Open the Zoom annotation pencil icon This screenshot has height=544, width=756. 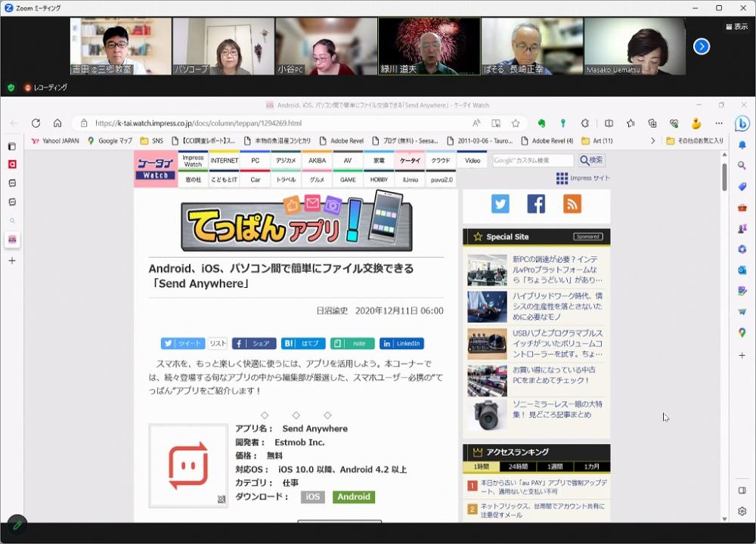(17, 524)
